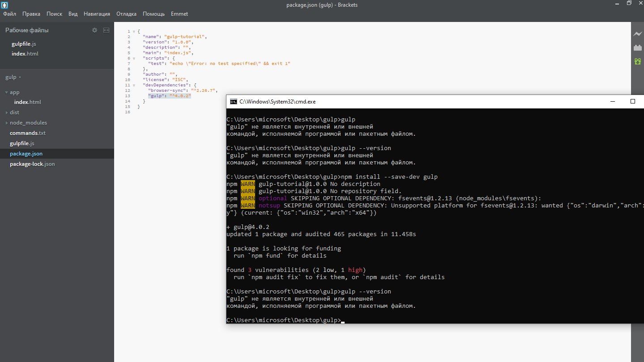Click the "+ gulp@4.0.2" line in the cmd window
This screenshot has height=362, width=644.
click(x=248, y=227)
